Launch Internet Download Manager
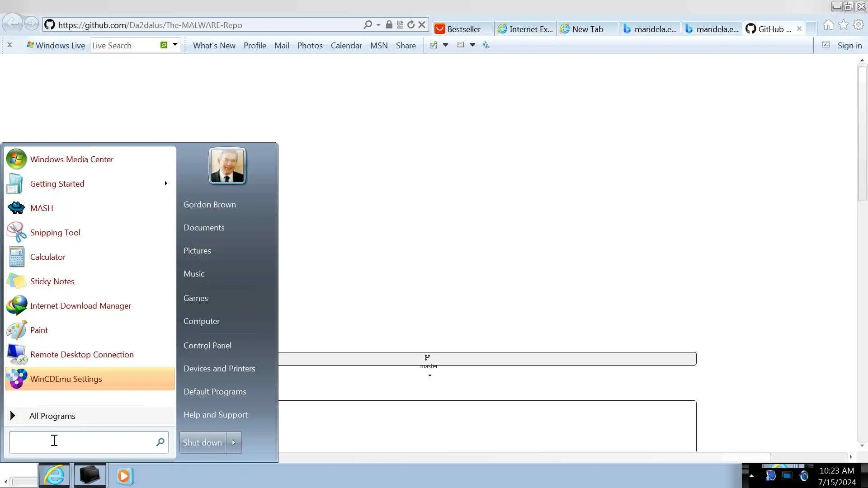Viewport: 868px width, 488px height. 80,306
